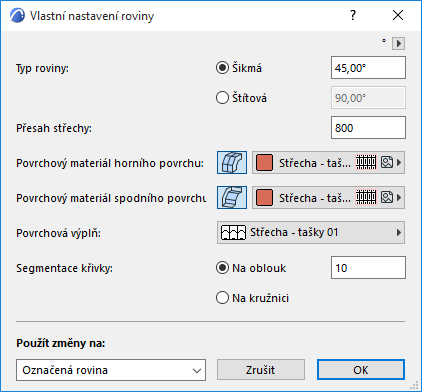
Task: Open bottom surface material dropdown Střecha - taš...
Action: 328,198
